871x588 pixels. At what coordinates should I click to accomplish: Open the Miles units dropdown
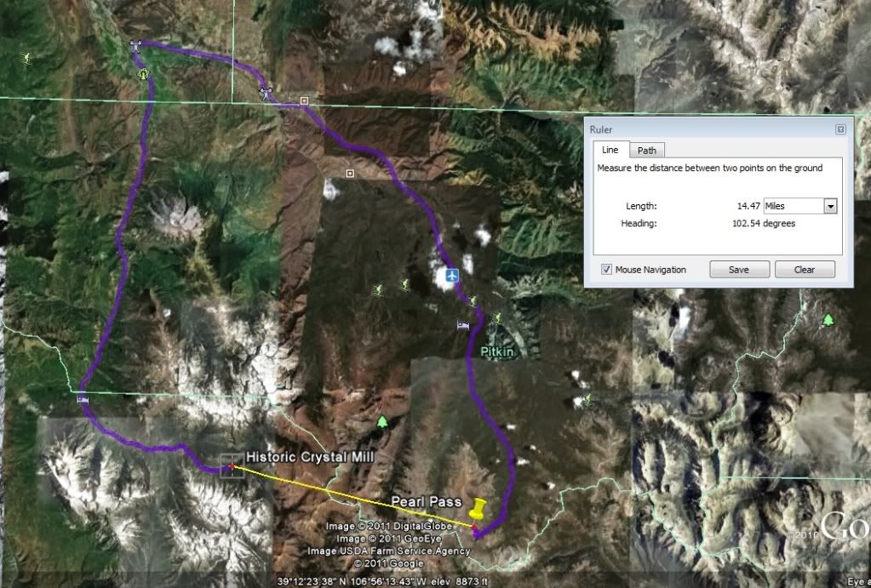coord(830,206)
